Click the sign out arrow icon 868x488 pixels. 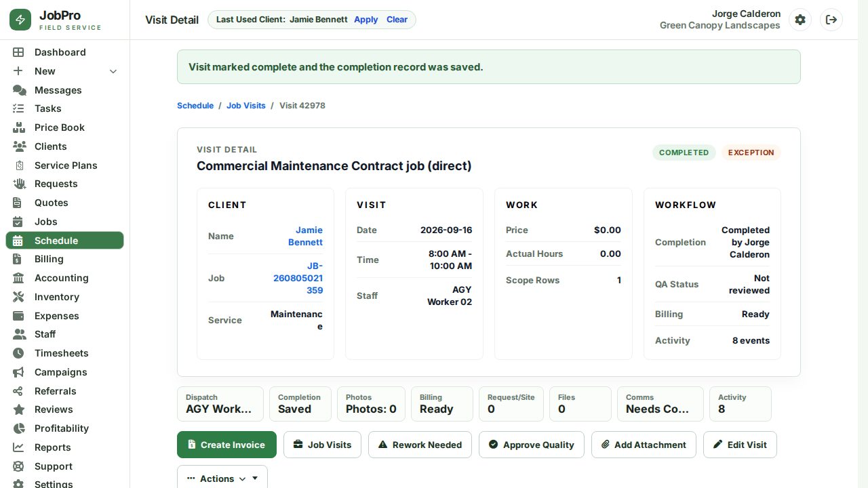click(x=831, y=20)
